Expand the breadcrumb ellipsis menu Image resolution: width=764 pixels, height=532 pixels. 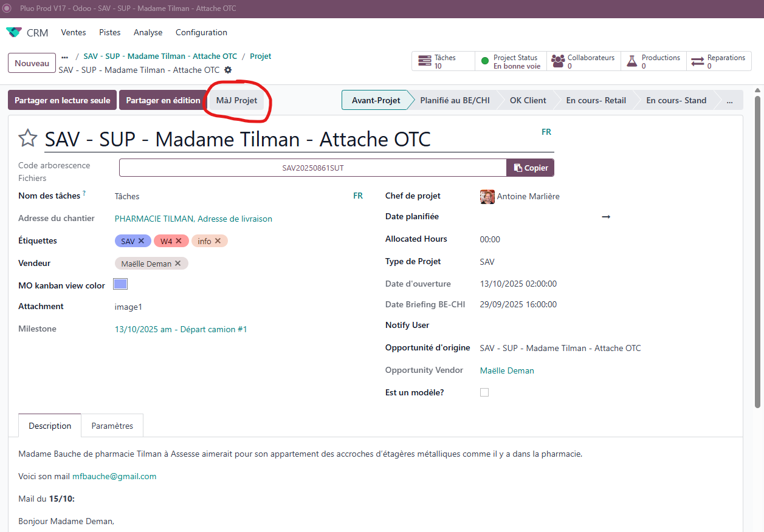point(65,56)
